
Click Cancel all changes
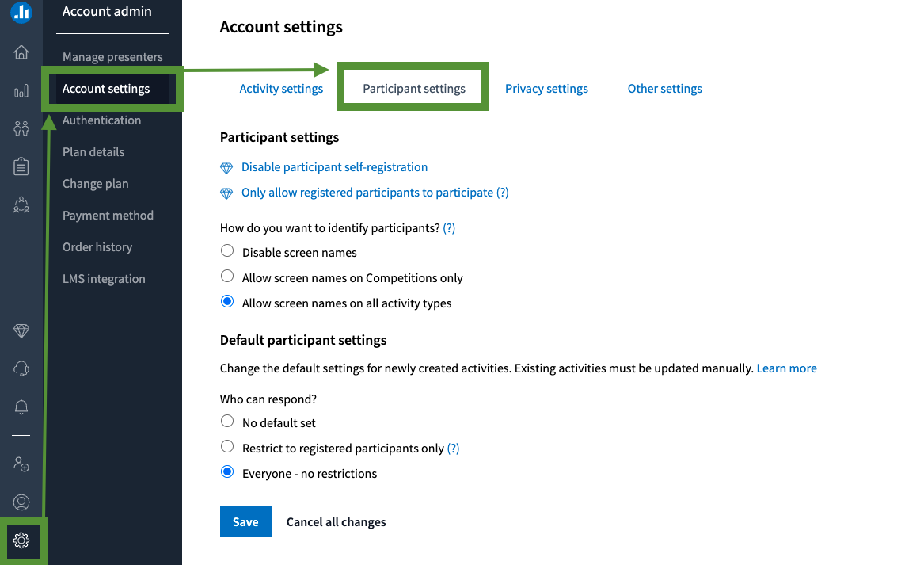336,522
